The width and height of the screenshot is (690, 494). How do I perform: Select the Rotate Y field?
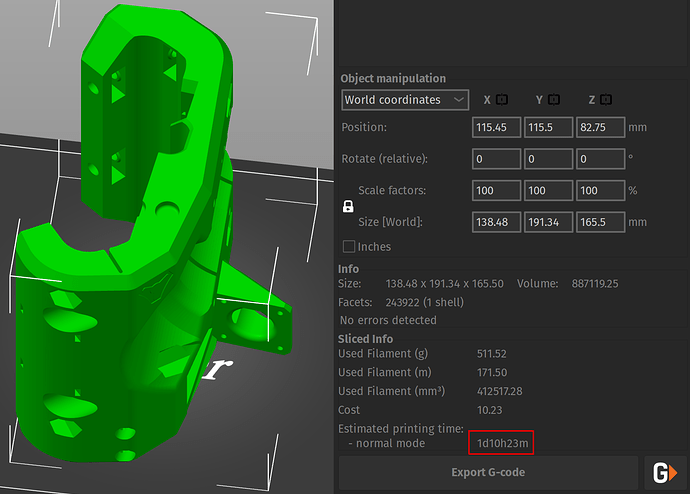pyautogui.click(x=548, y=159)
